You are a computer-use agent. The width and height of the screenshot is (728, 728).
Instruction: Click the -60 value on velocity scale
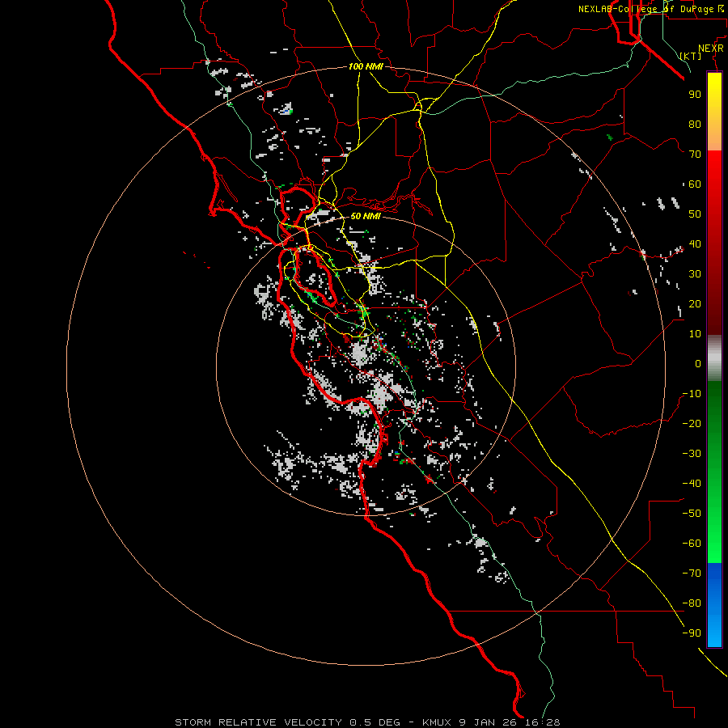pos(692,544)
